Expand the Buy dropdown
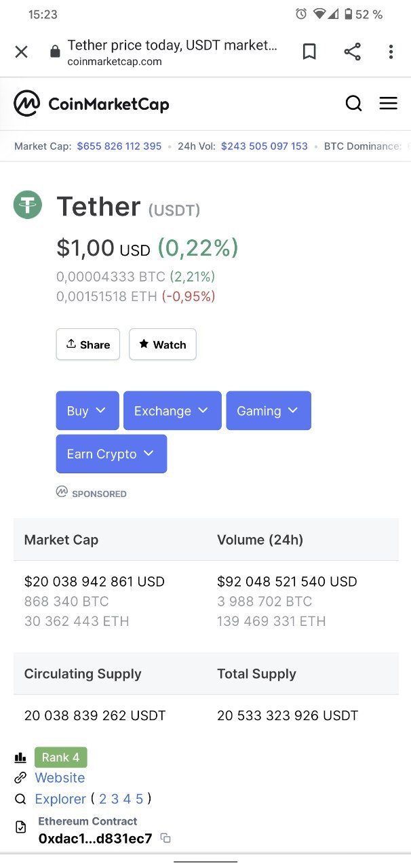411x868 pixels. (87, 410)
